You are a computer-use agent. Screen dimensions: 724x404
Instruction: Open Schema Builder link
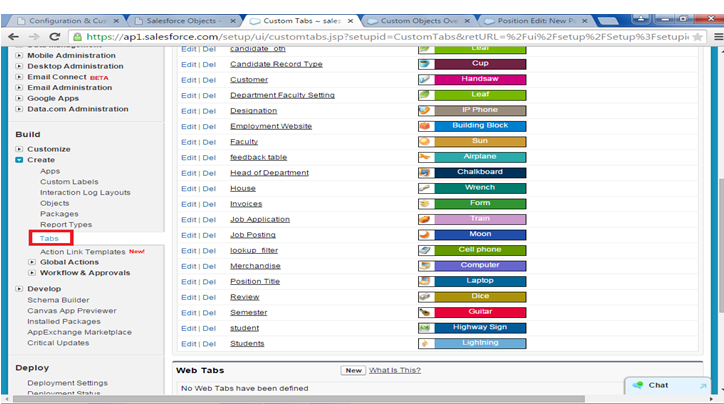click(58, 300)
